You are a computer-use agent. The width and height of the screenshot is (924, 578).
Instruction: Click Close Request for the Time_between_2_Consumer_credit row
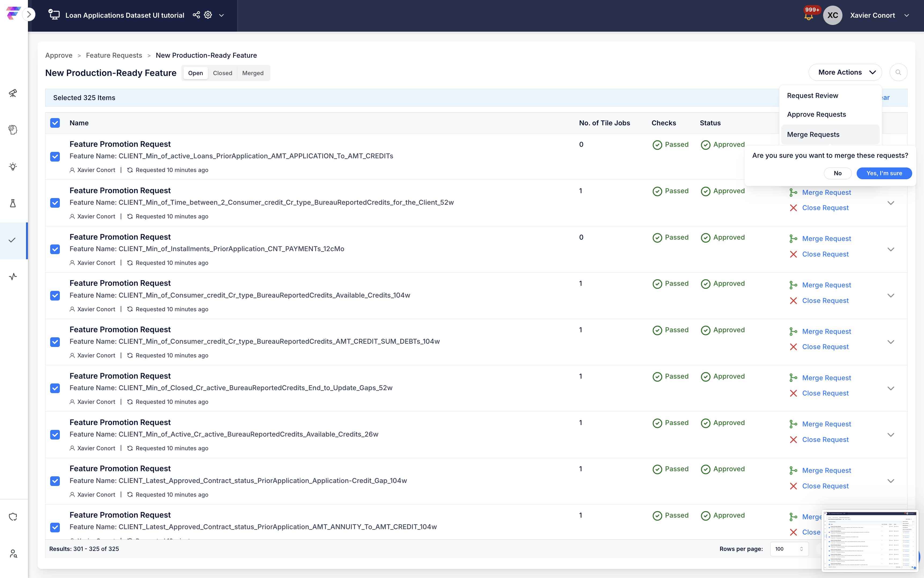825,208
